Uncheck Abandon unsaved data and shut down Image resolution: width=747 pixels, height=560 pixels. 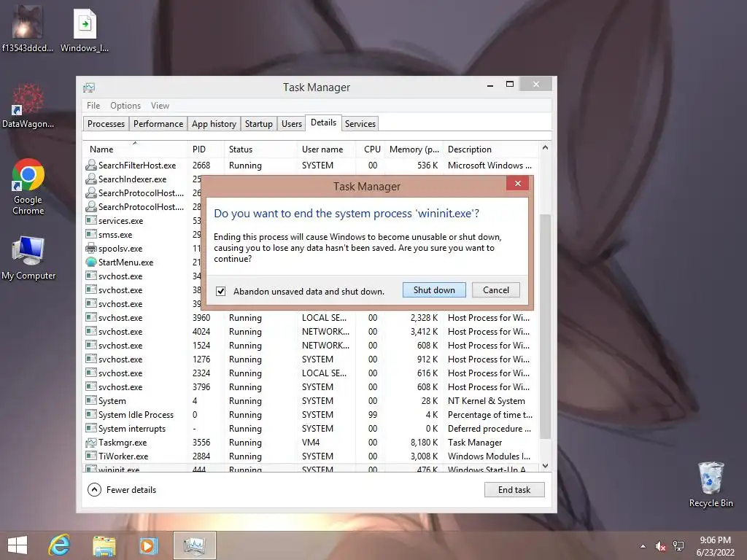[220, 291]
